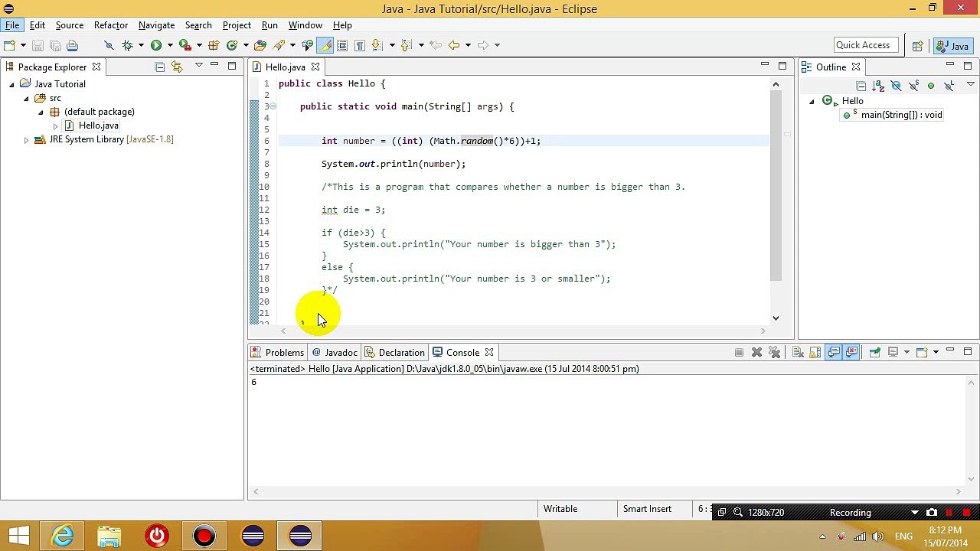The height and width of the screenshot is (551, 980).
Task: Expand JRE System Library node
Action: [x=26, y=139]
